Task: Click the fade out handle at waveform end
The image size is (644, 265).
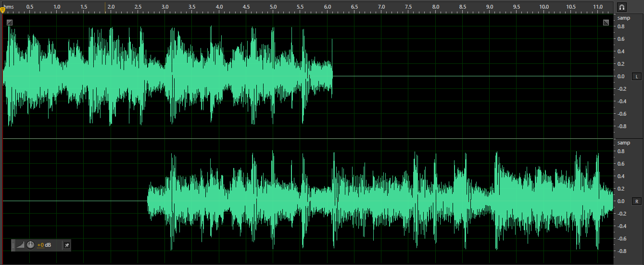Action: point(606,23)
